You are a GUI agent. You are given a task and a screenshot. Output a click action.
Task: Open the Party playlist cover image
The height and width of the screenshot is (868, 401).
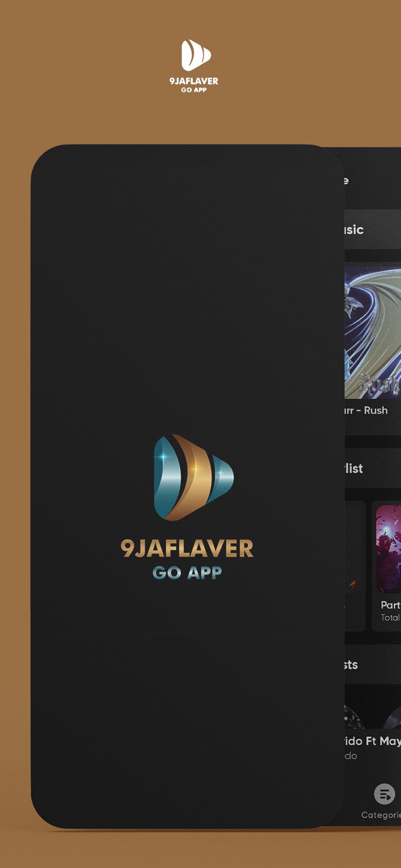tap(388, 549)
